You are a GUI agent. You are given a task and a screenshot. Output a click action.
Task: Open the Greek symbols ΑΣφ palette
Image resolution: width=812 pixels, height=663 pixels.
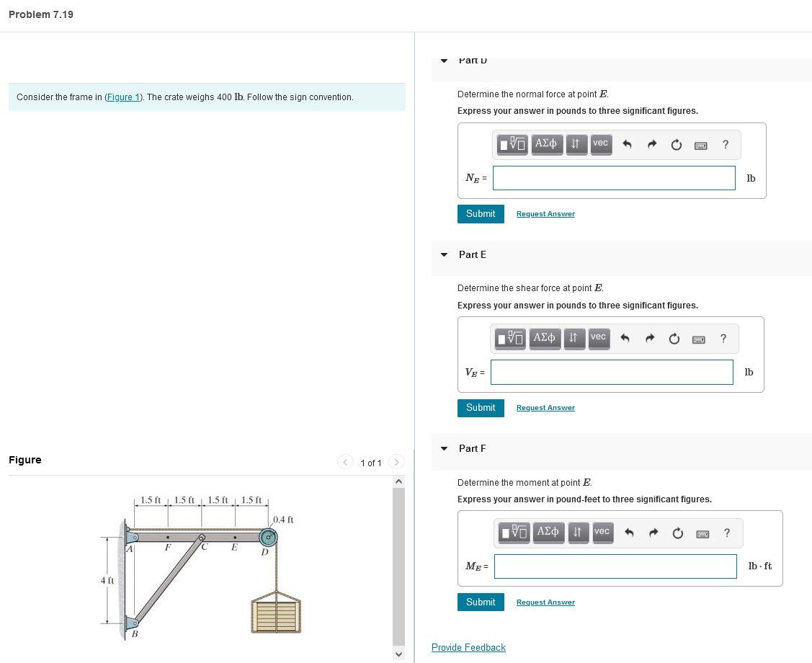547,144
